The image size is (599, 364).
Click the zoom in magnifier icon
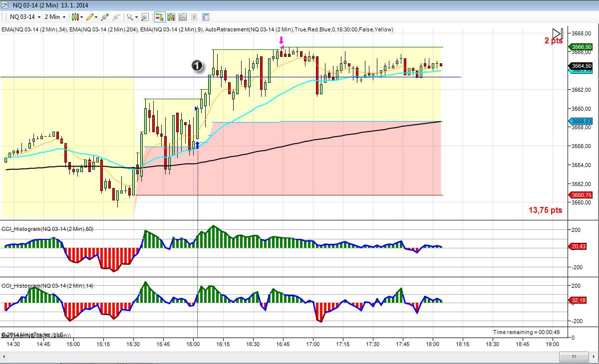coord(105,17)
